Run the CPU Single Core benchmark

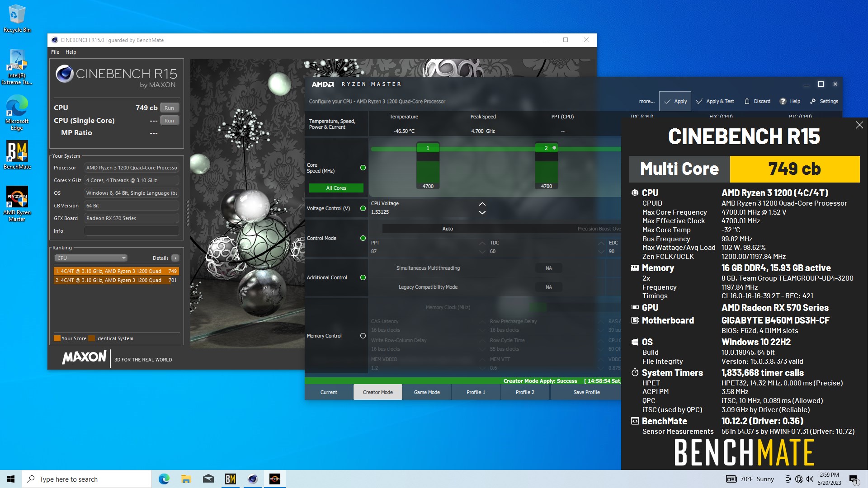pos(169,121)
